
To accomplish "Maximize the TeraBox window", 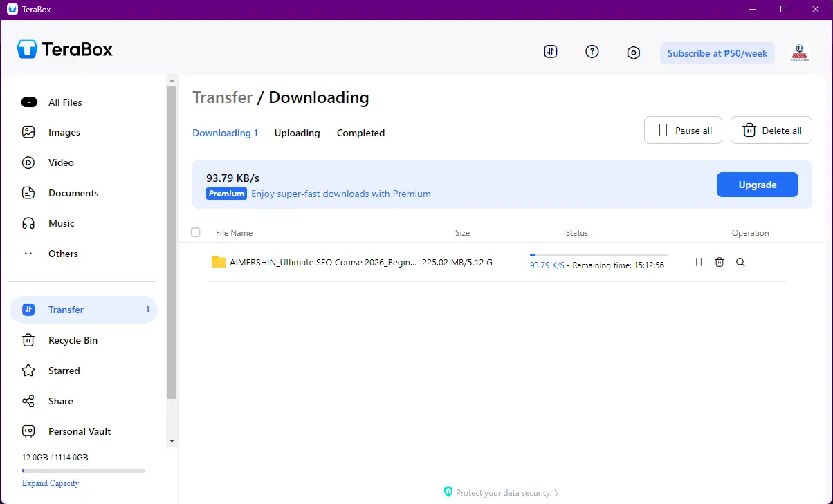I will click(784, 10).
